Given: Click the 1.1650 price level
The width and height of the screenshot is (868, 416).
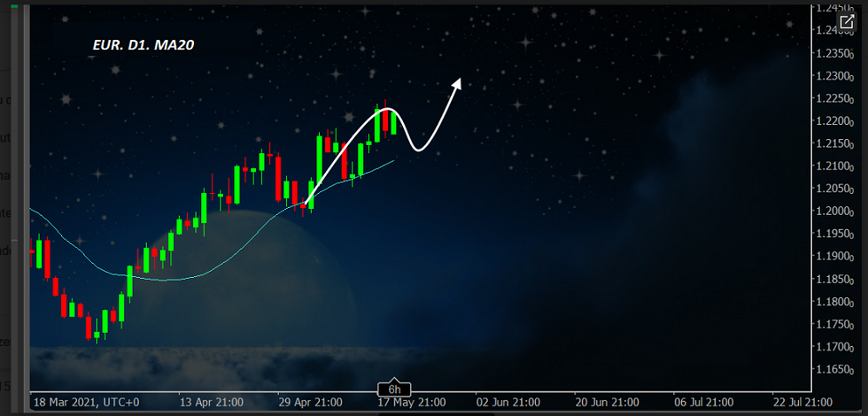Looking at the screenshot, I should 833,369.
